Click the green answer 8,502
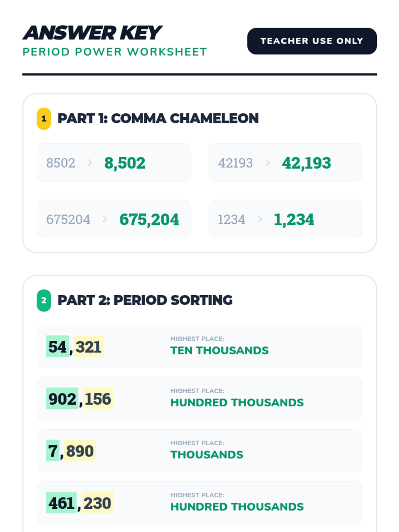Screen dimensions: 399x532 125,163
